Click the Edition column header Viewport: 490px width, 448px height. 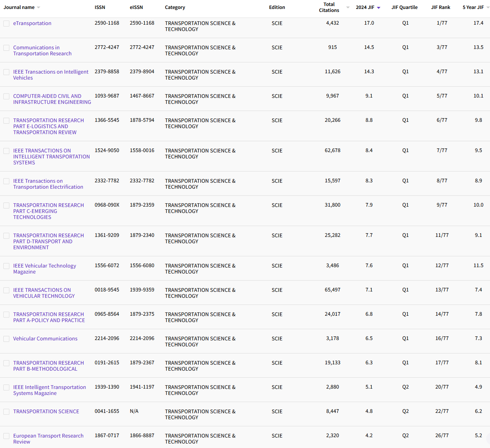tap(277, 7)
